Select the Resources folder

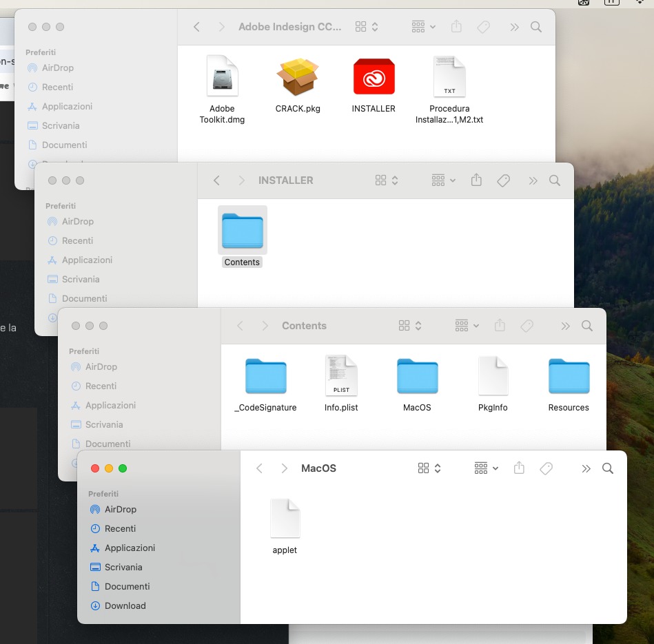pos(569,376)
